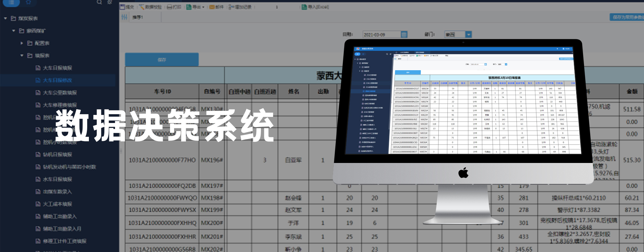
Task: Click 增加记录 add record in toolbar
Action: point(240,7)
